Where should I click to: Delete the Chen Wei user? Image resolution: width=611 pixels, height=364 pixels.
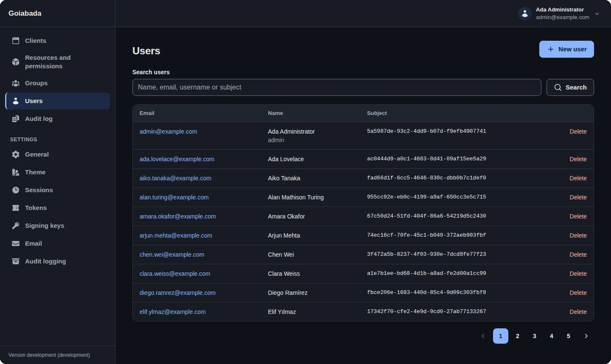(578, 255)
